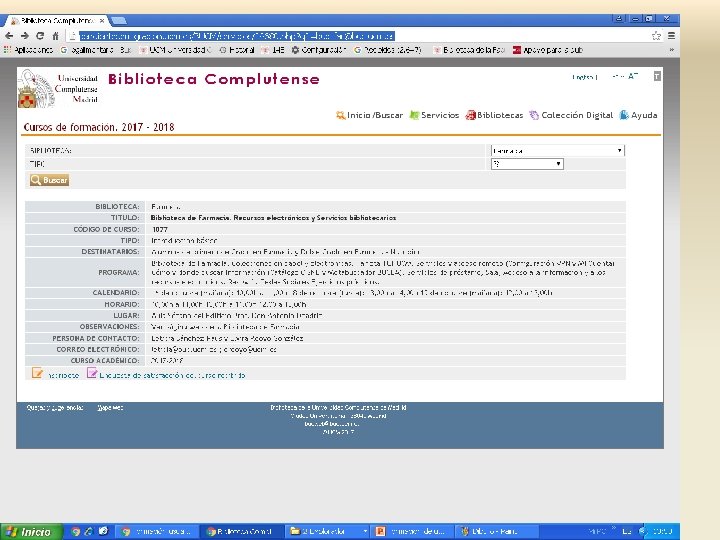
Task: Click the Inicio /Buscar magnifier icon
Action: tap(340, 115)
